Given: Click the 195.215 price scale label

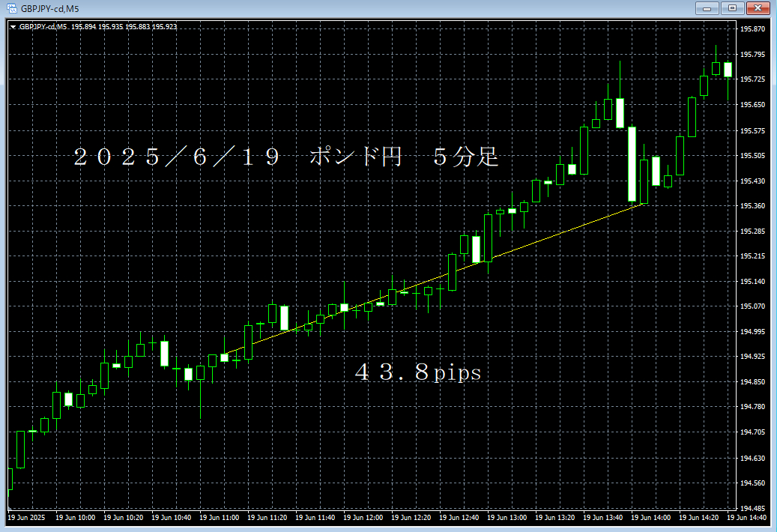Looking at the screenshot, I should point(752,256).
